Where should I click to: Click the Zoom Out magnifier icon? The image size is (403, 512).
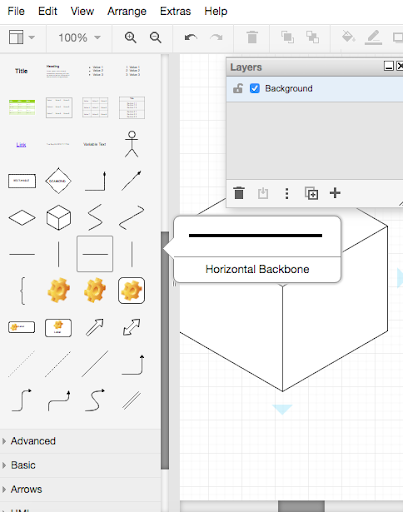pos(155,37)
